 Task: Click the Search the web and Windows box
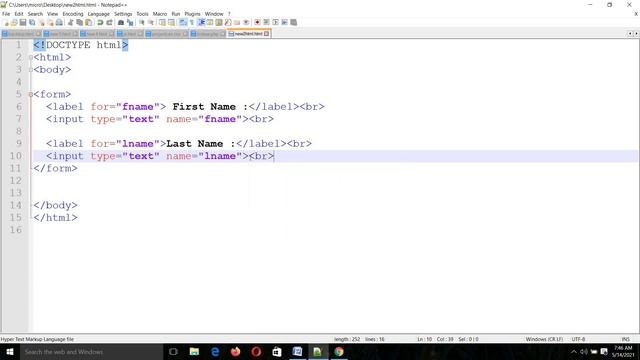click(x=91, y=351)
